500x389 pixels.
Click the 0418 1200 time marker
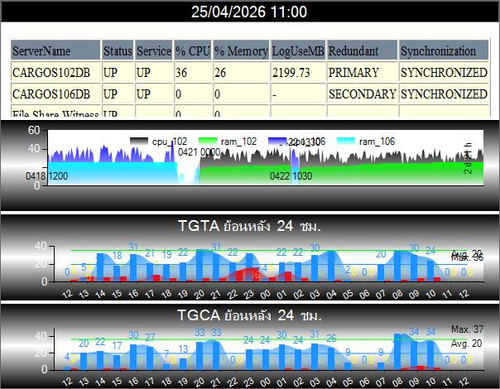(47, 176)
